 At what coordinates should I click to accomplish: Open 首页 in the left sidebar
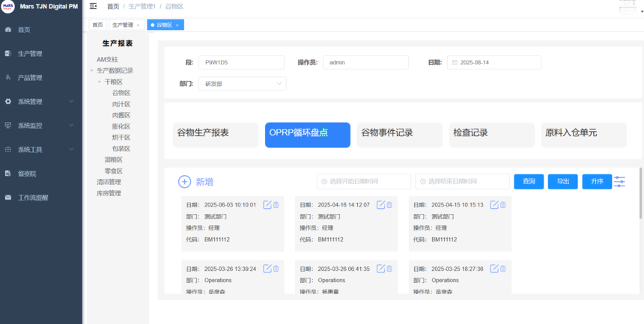click(41, 30)
